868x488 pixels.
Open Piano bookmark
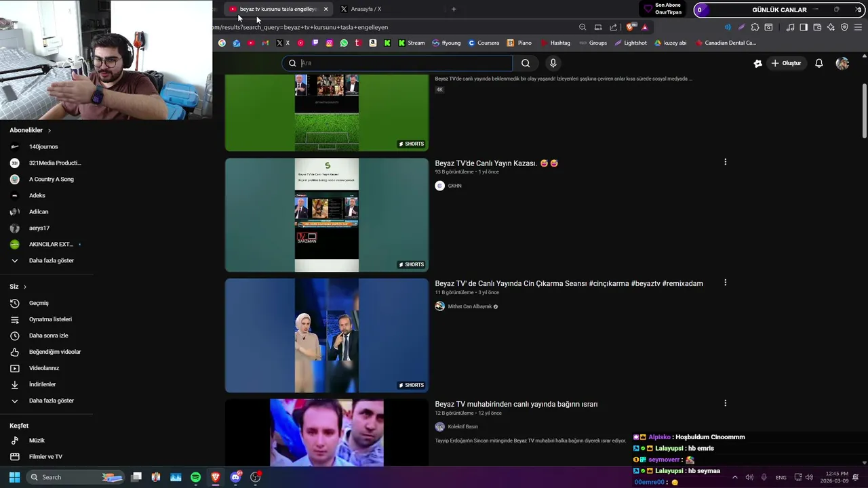point(519,43)
